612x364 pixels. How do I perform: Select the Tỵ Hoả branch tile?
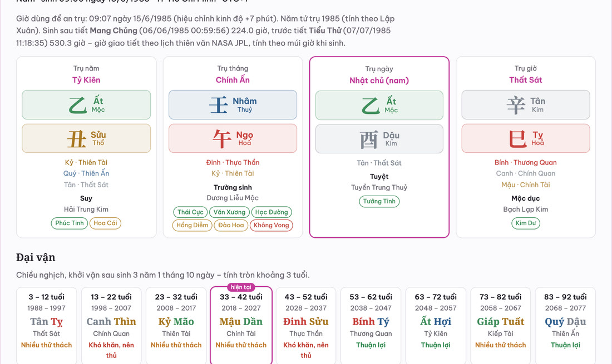tap(526, 138)
